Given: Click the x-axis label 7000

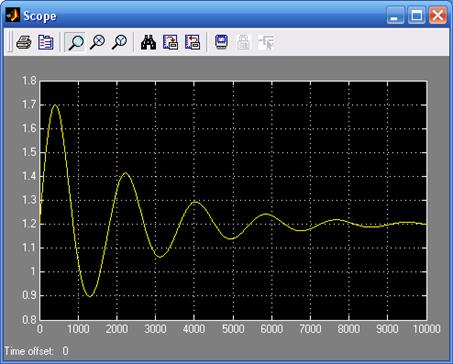Looking at the screenshot, I should (x=310, y=329).
